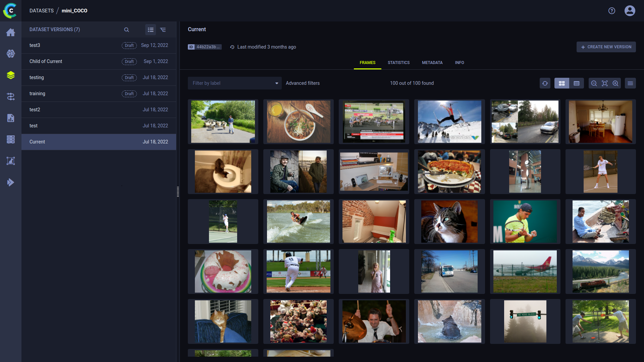Switch version panel to tree view
The height and width of the screenshot is (362, 644).
[163, 29]
